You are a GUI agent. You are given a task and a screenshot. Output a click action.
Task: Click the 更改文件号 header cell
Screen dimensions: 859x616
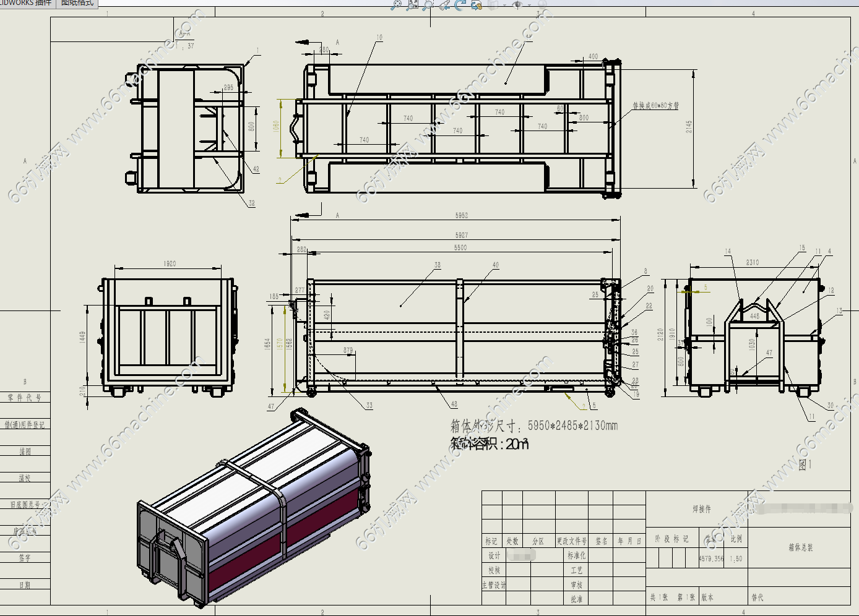click(572, 541)
